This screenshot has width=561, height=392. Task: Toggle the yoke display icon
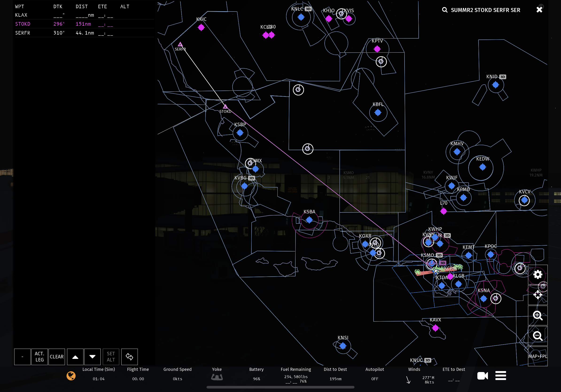[217, 377]
